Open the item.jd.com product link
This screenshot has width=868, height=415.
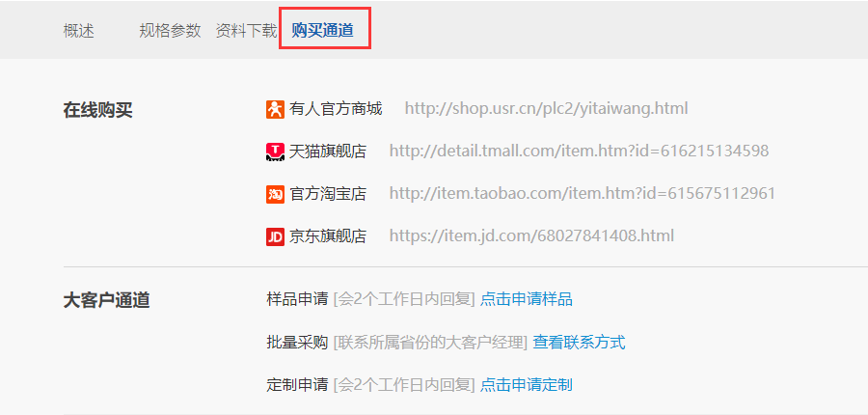531,236
